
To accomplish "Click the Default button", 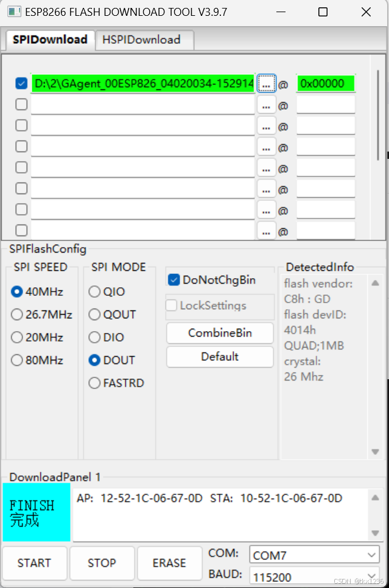I will [x=220, y=357].
